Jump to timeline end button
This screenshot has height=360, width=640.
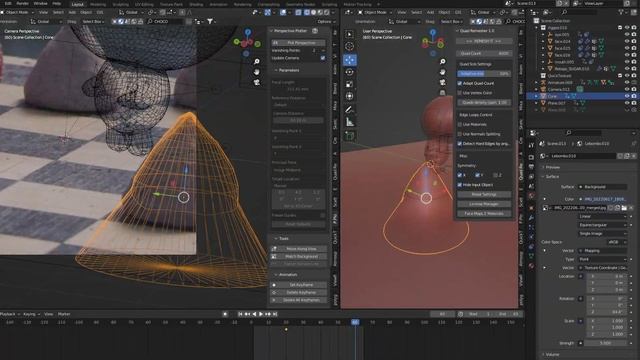coord(275,314)
